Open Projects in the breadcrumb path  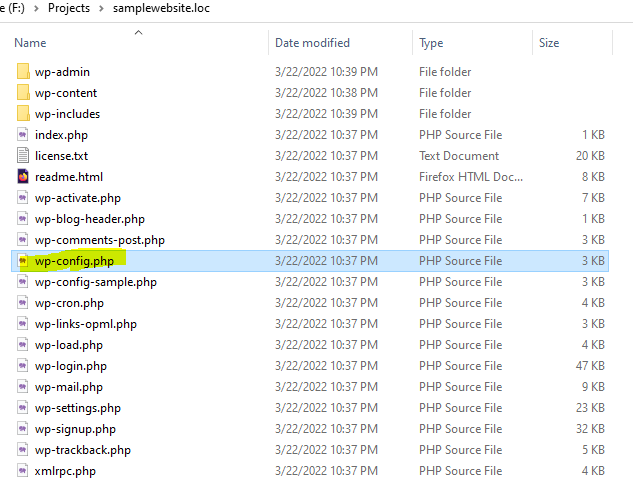tap(69, 8)
